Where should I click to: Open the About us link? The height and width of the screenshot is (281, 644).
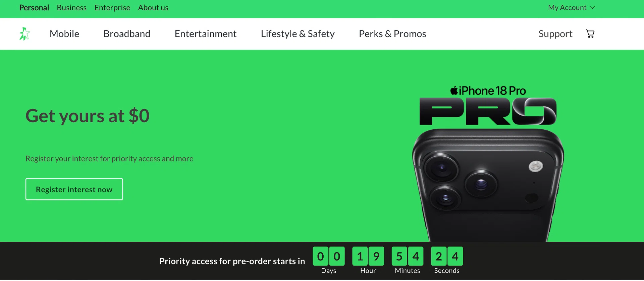[153, 8]
